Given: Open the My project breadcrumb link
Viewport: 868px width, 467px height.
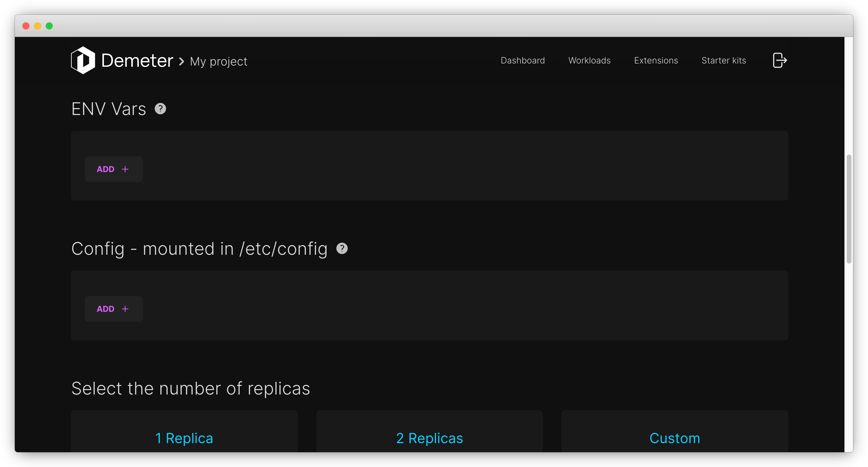Looking at the screenshot, I should click(218, 62).
